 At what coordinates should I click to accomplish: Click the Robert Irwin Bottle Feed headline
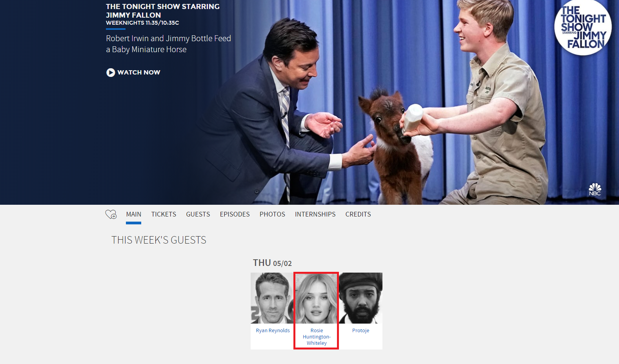click(x=168, y=44)
